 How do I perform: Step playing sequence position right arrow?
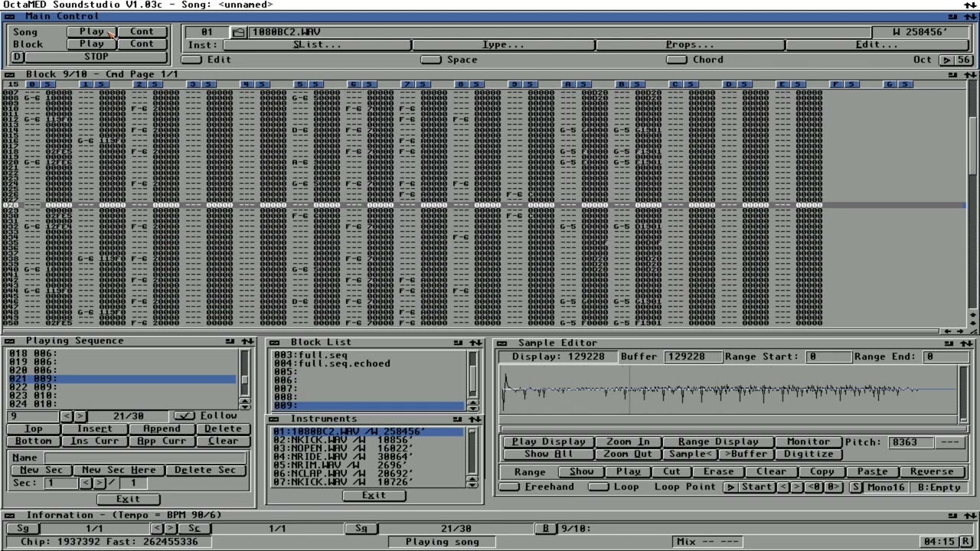pyautogui.click(x=80, y=416)
